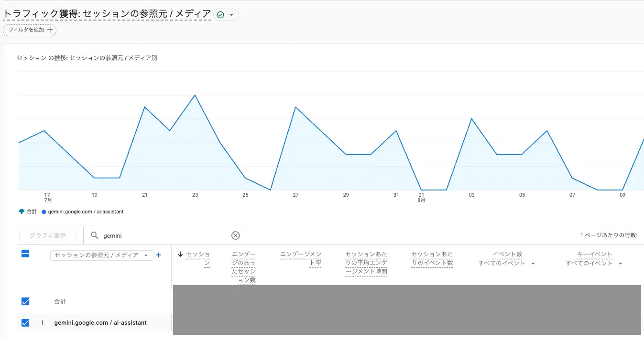The width and height of the screenshot is (644, 339).
Task: Uncheck the 合計 row checkbox
Action: click(25, 301)
